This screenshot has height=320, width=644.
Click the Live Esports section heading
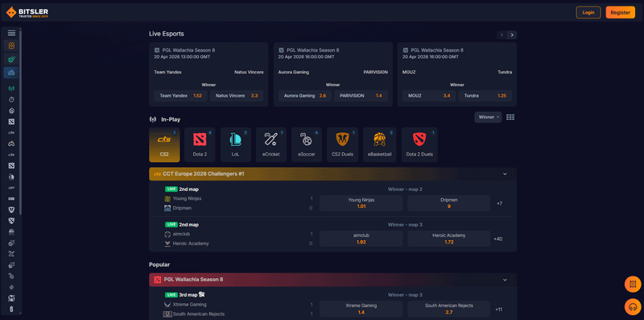point(167,34)
